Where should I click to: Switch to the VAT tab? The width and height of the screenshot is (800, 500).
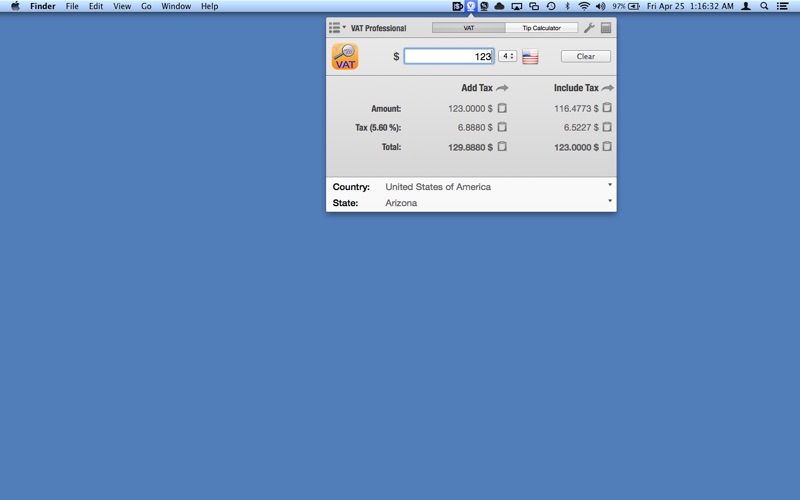click(468, 28)
